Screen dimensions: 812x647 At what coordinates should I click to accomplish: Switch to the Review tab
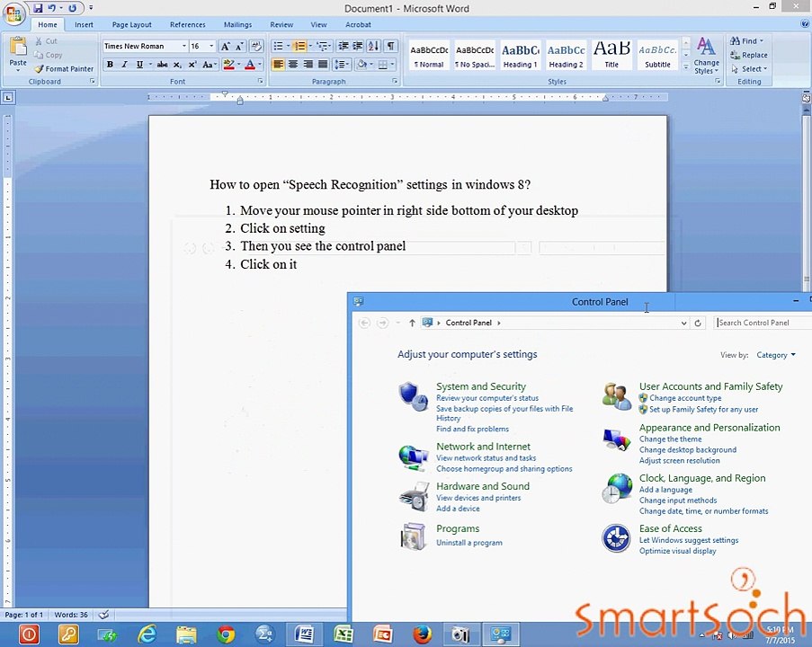(x=281, y=24)
